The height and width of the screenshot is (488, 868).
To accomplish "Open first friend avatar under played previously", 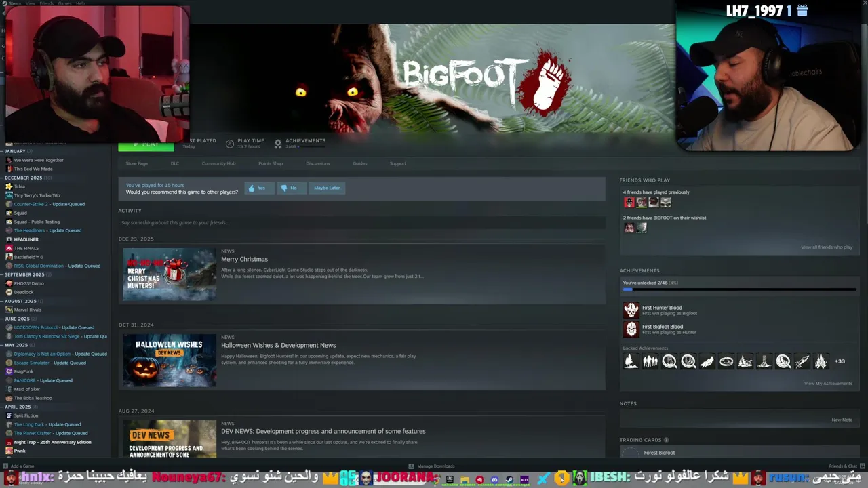I will [x=629, y=202].
